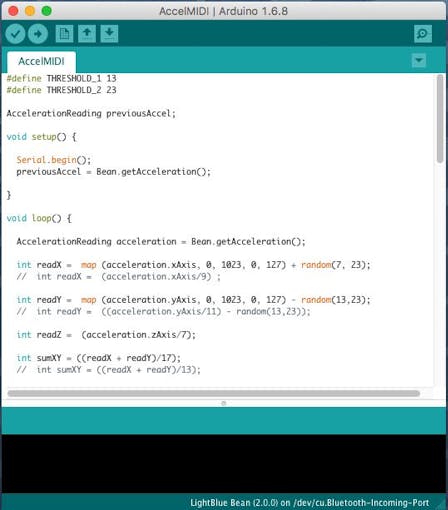
Task: Open the Serial Monitor magnifier icon
Action: coord(423,34)
